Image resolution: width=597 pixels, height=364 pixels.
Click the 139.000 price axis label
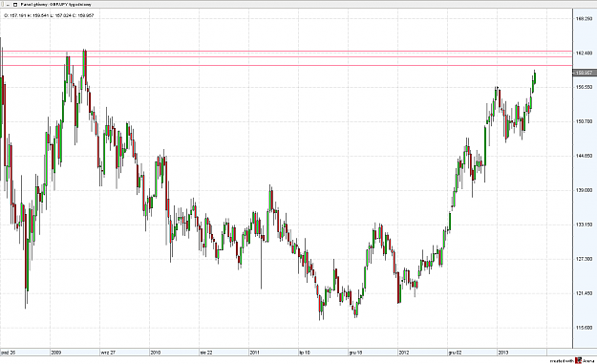click(x=585, y=190)
